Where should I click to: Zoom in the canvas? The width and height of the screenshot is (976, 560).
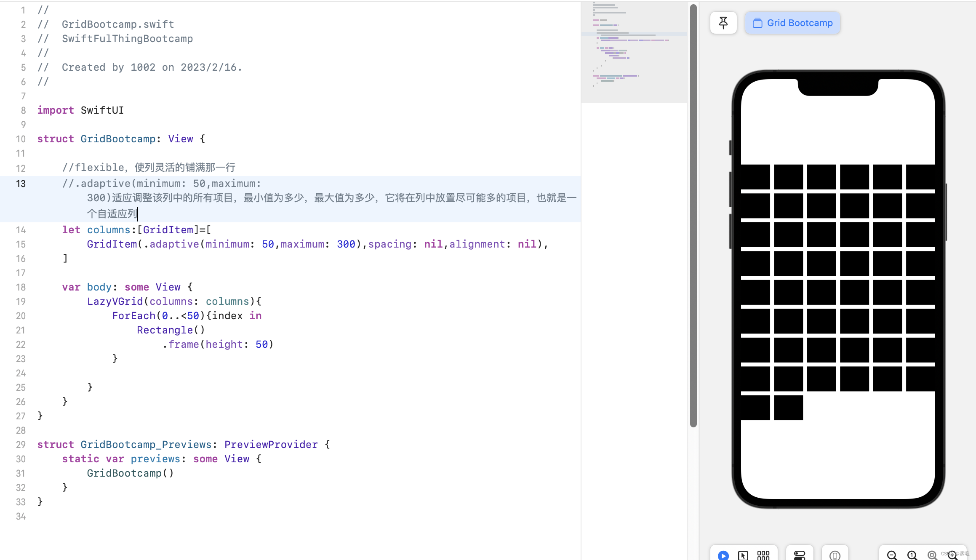click(x=952, y=555)
